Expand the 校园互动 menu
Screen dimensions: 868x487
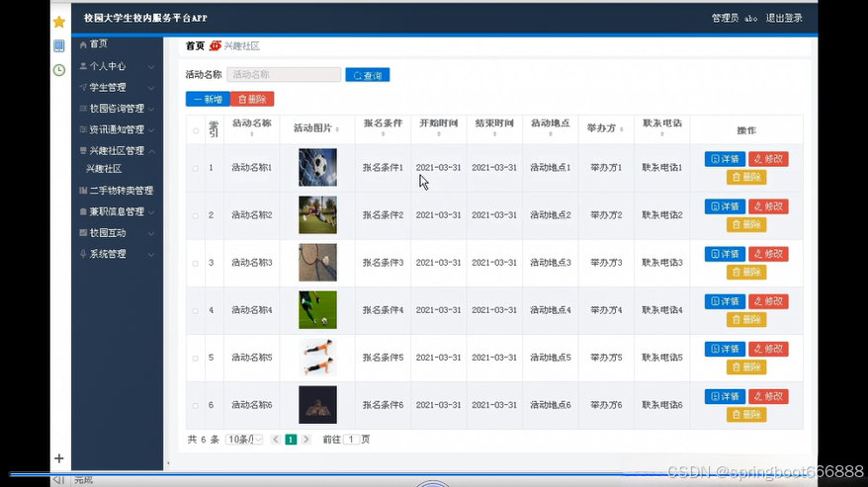point(117,233)
